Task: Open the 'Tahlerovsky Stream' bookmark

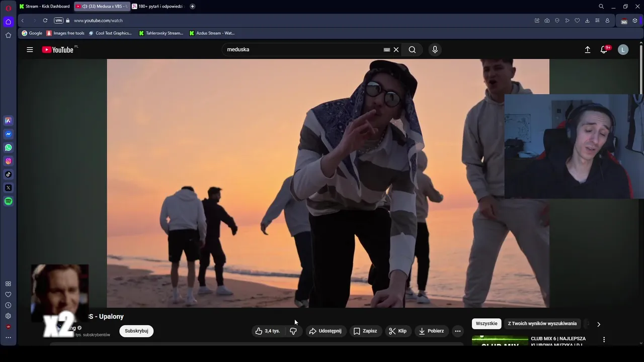Action: pos(161,33)
